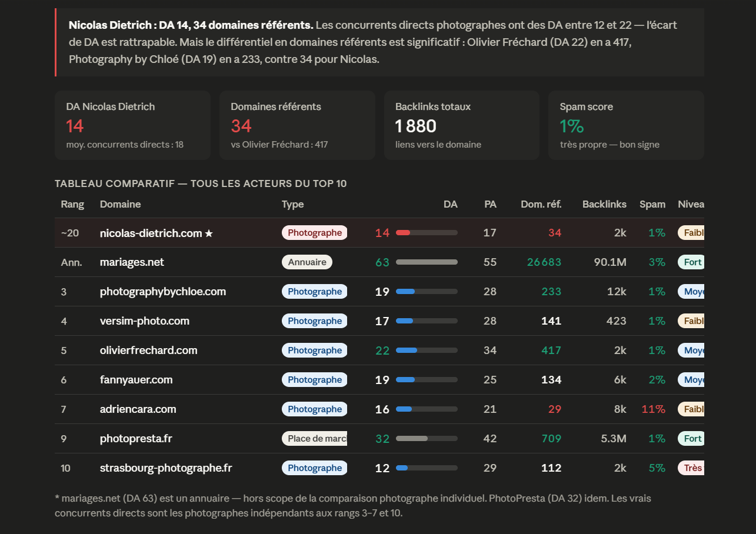
Task: Click the "5.3M" backlinks for photopresta.fr
Action: tap(614, 439)
